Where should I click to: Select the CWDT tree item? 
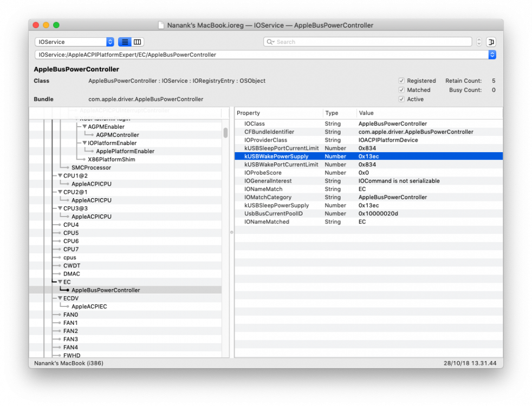tap(72, 265)
